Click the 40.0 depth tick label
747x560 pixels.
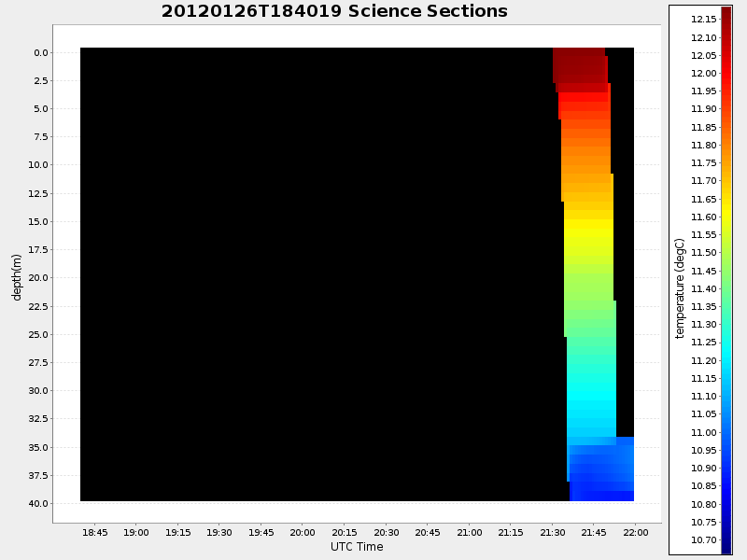point(38,504)
